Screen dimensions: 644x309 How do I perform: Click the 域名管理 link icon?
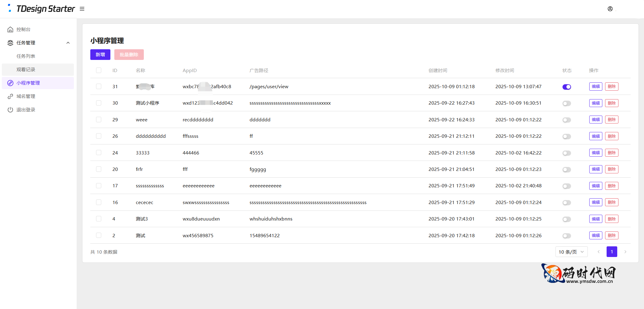click(x=10, y=96)
